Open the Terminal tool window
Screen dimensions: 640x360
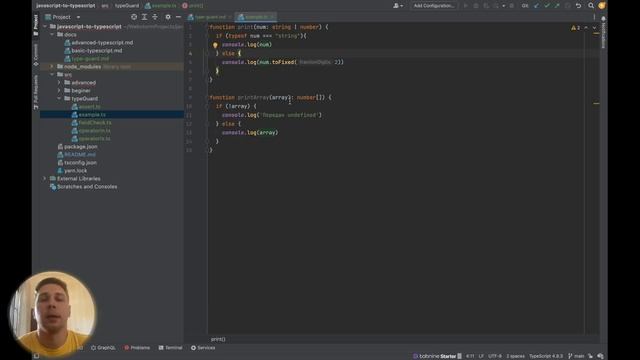[171, 348]
